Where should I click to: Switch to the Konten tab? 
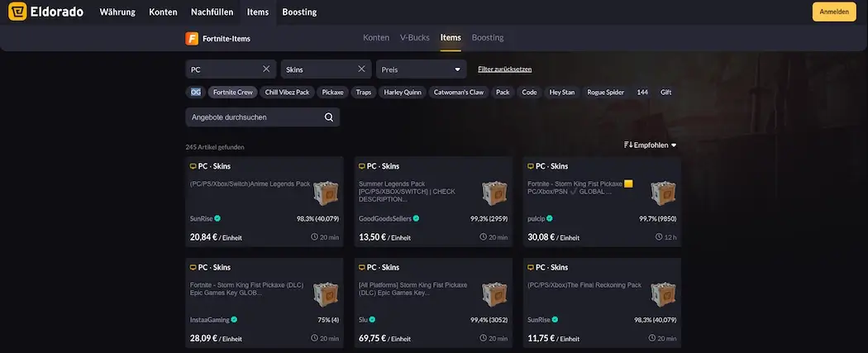pyautogui.click(x=376, y=38)
